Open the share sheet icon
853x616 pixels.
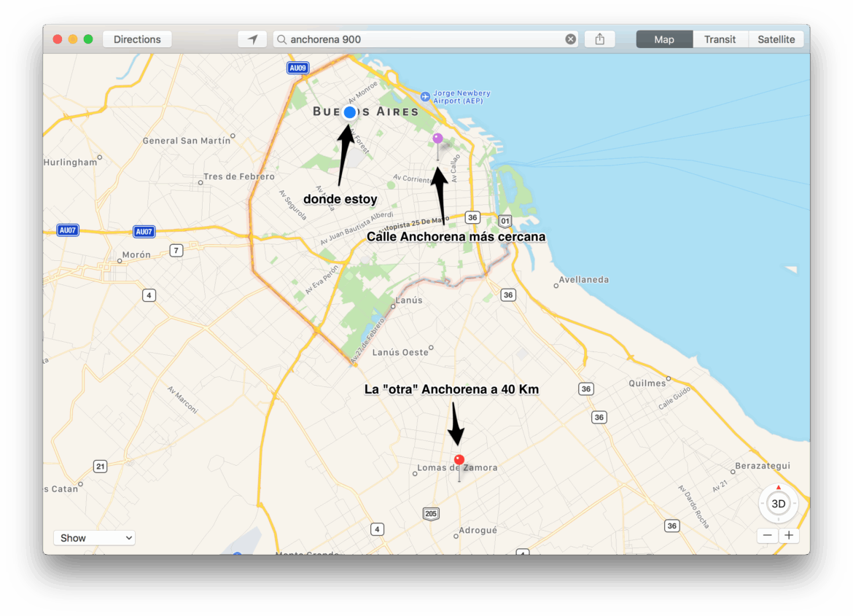click(599, 39)
